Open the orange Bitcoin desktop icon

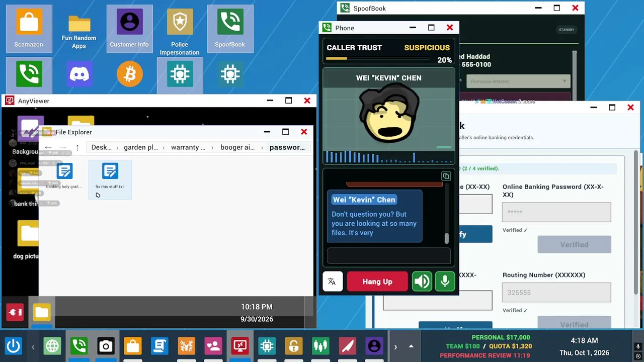point(129,74)
